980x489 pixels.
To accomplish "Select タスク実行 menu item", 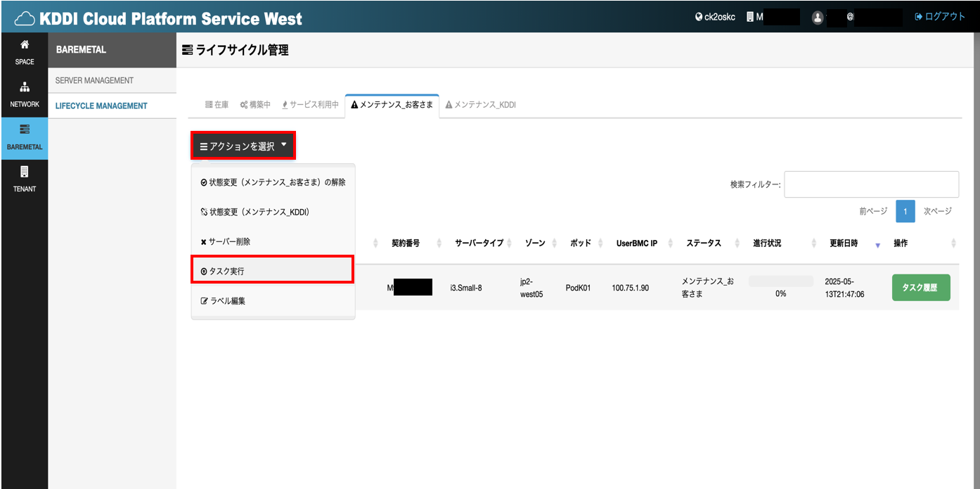I will point(273,271).
